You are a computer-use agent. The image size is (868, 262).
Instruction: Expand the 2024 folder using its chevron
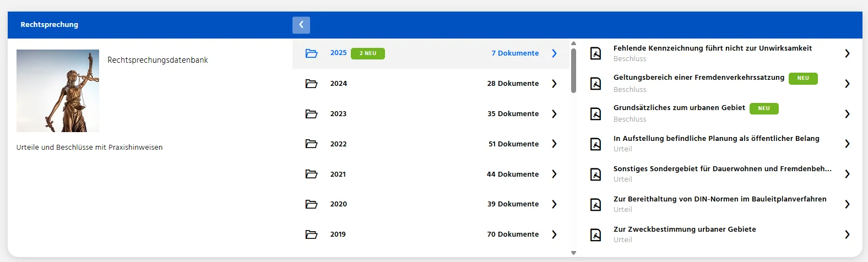pos(554,84)
